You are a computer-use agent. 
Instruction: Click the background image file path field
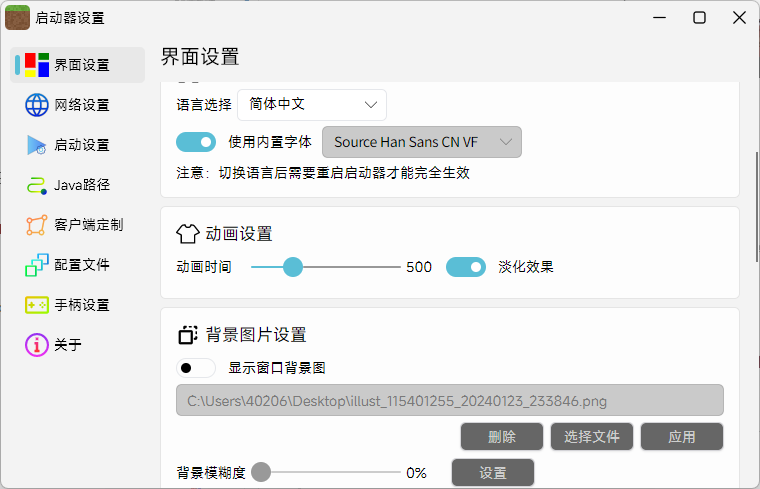click(x=449, y=401)
